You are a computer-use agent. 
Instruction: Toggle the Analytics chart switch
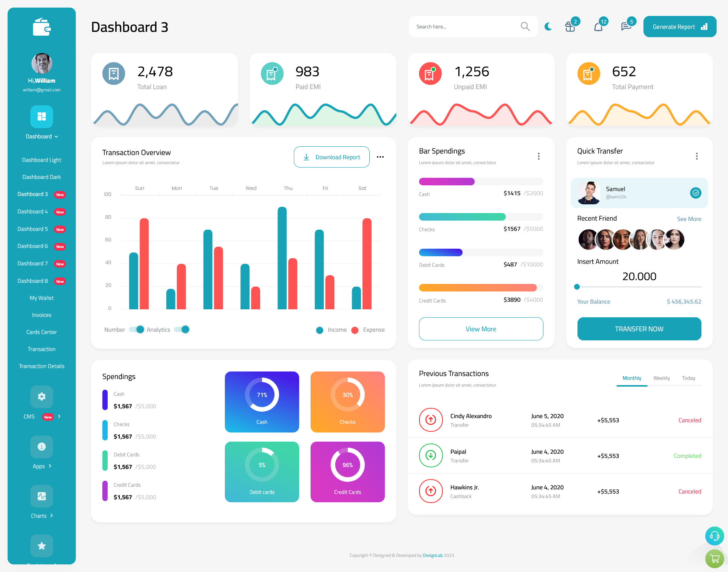183,329
